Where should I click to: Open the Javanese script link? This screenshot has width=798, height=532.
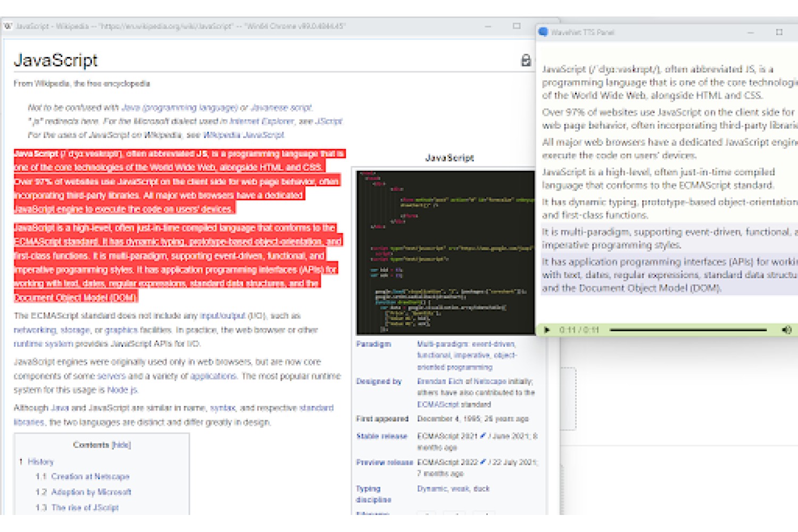pyautogui.click(x=281, y=107)
